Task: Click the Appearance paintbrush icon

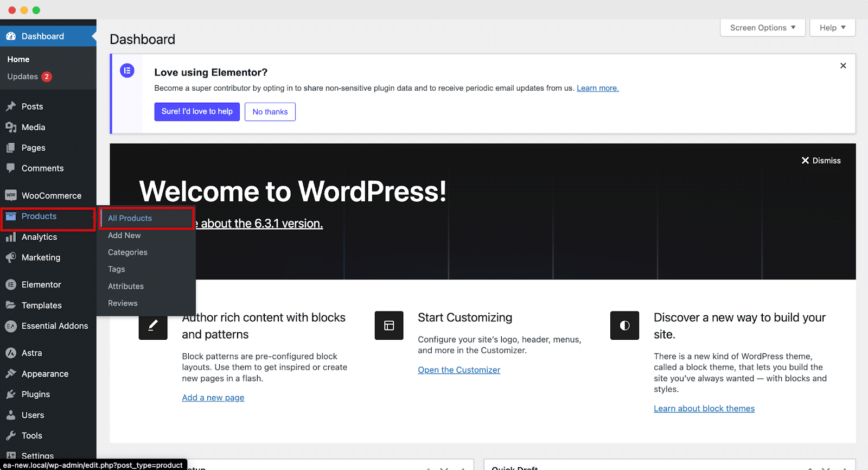Action: 11,373
